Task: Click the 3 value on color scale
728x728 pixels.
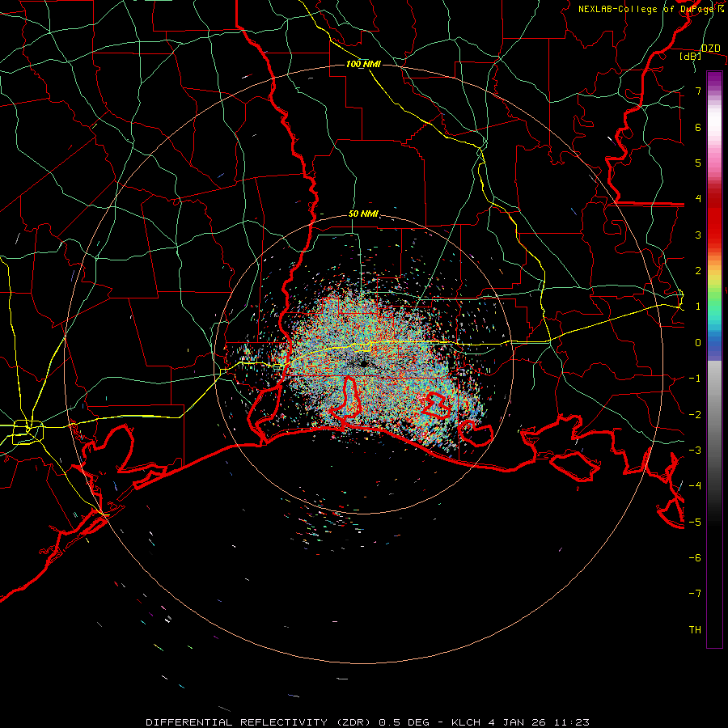Action: click(698, 235)
